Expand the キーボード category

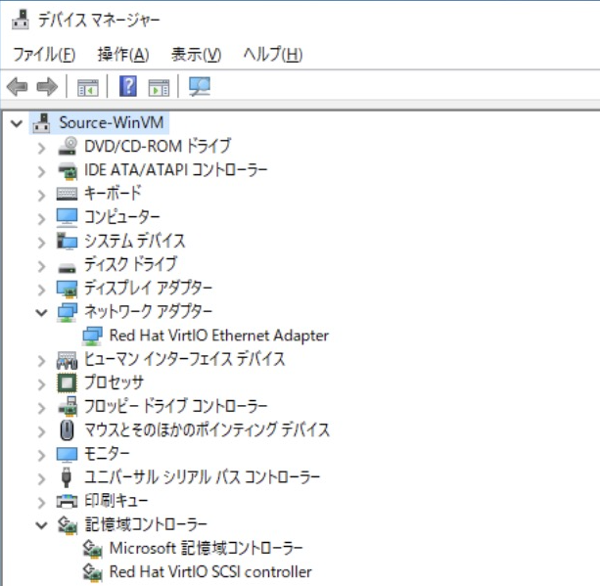coord(42,194)
